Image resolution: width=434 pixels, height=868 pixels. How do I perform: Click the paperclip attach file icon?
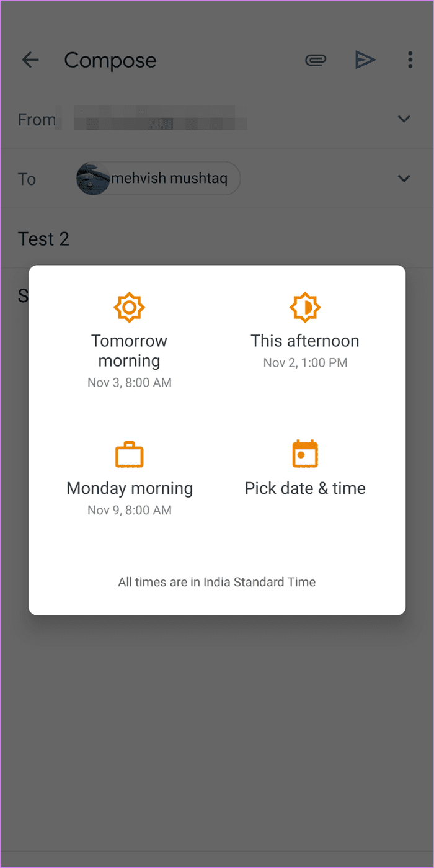(316, 60)
